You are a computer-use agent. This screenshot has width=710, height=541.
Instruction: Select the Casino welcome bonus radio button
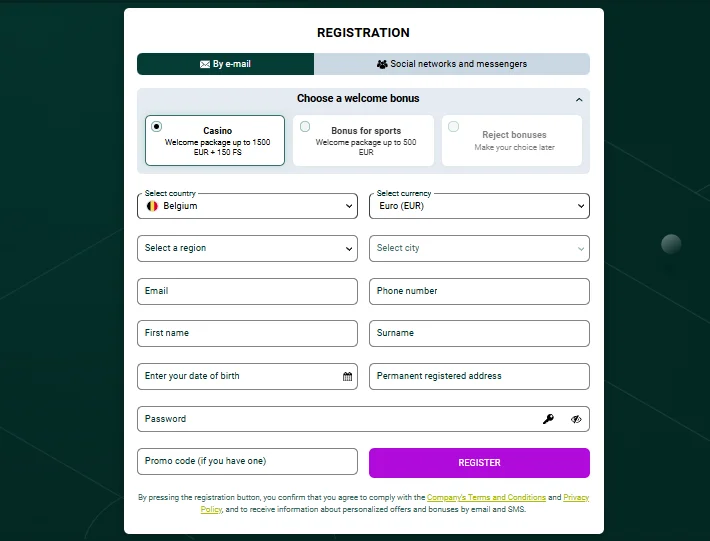[x=157, y=127]
